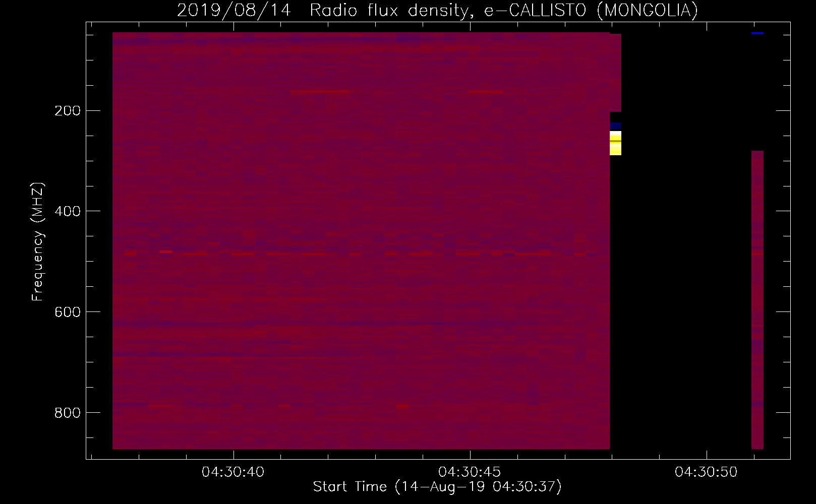The width and height of the screenshot is (816, 504).
Task: Click the '800' frequency tick label
Action: tap(68, 413)
